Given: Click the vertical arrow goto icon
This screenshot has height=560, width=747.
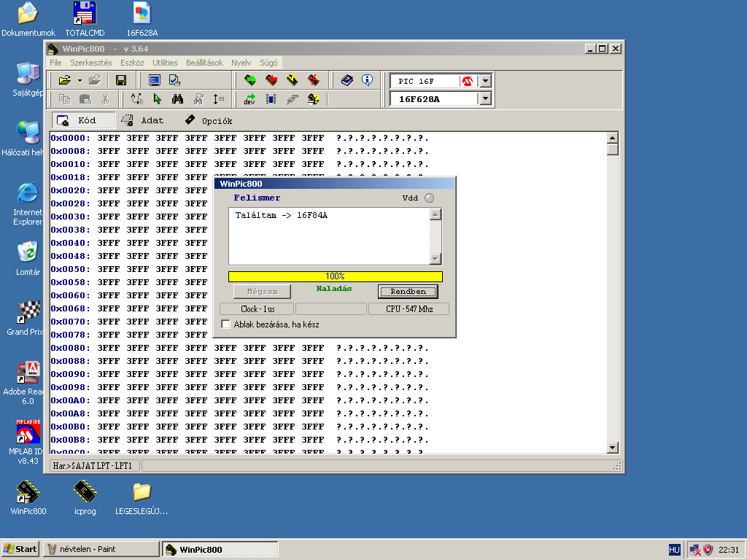Looking at the screenshot, I should (219, 99).
